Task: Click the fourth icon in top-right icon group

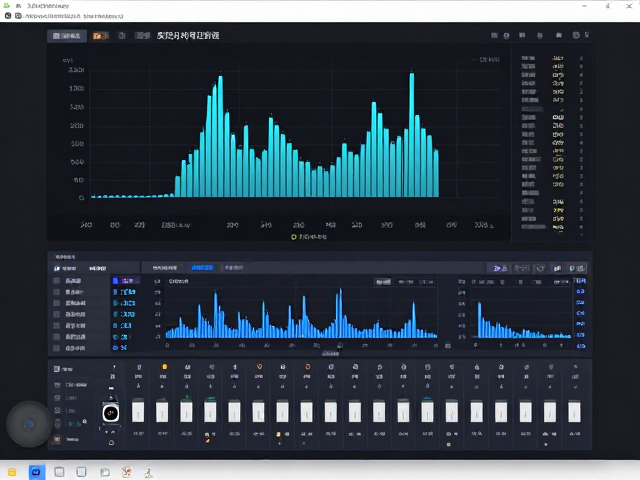Action: 540,36
